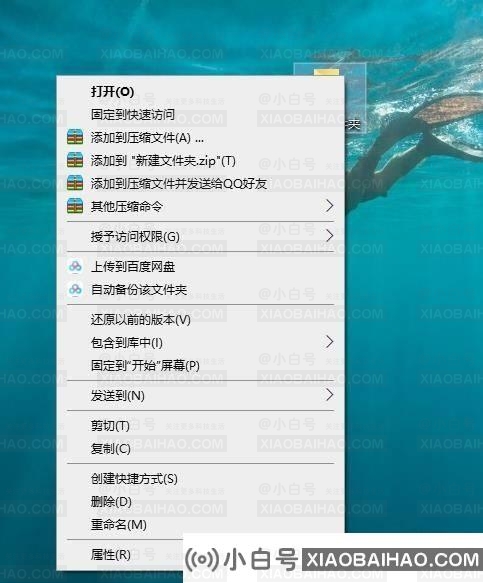483x583 pixels.
Task: Expand the 其他压缩命令 submenu arrow
Action: tap(329, 206)
